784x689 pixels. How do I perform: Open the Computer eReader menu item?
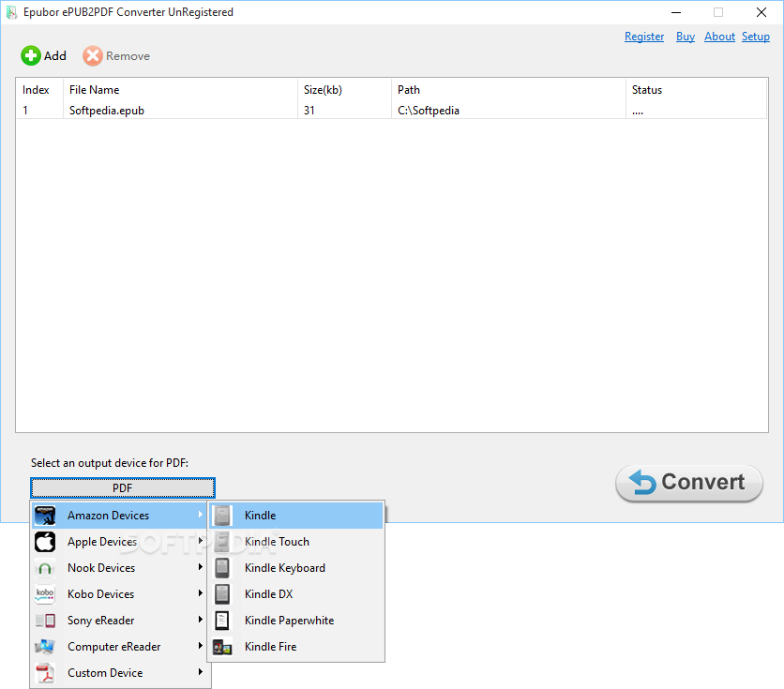tap(120, 647)
